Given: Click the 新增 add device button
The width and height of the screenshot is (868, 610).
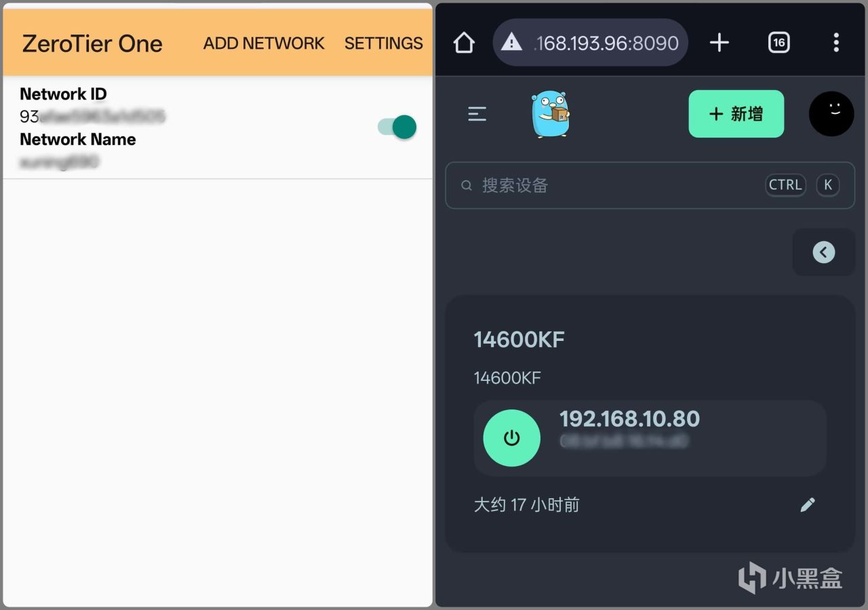Looking at the screenshot, I should [736, 114].
